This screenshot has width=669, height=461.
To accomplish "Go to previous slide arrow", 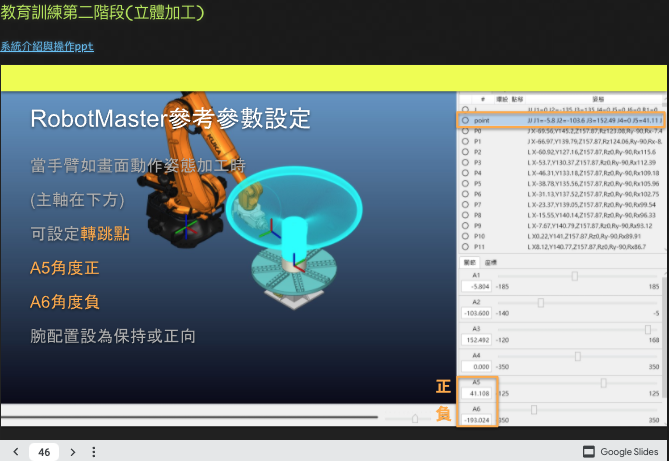I will [x=16, y=452].
